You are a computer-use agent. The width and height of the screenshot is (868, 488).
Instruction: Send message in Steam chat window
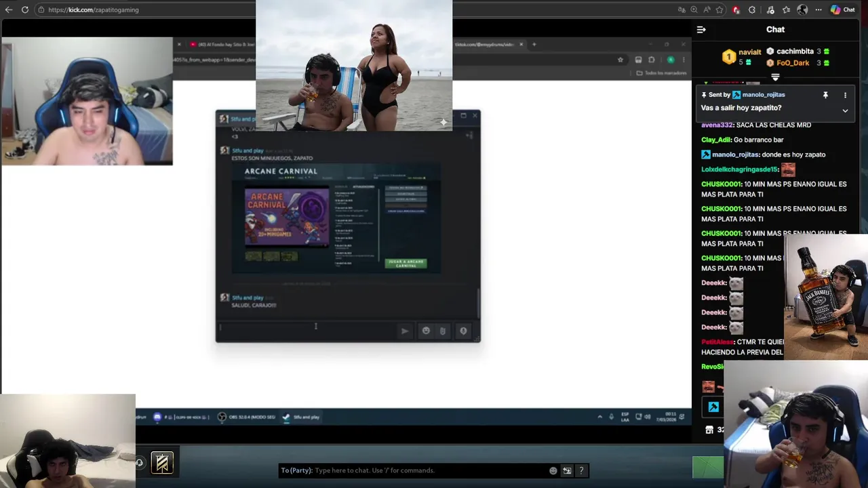point(405,331)
